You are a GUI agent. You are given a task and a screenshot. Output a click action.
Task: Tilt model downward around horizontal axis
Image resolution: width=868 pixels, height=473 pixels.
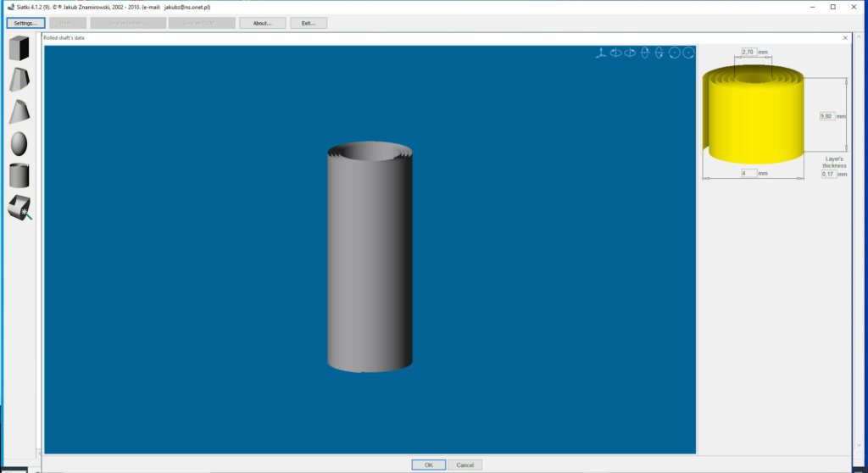coord(659,53)
